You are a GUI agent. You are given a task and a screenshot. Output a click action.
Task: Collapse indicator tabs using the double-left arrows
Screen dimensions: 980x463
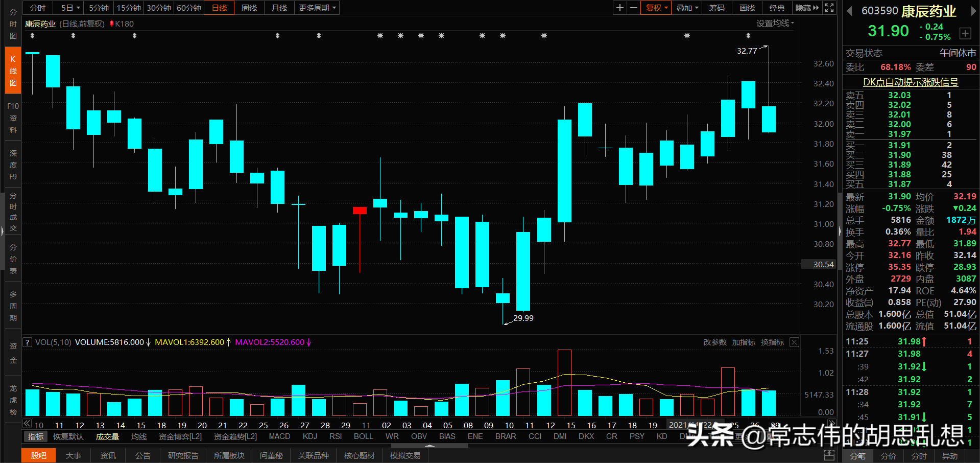26,424
